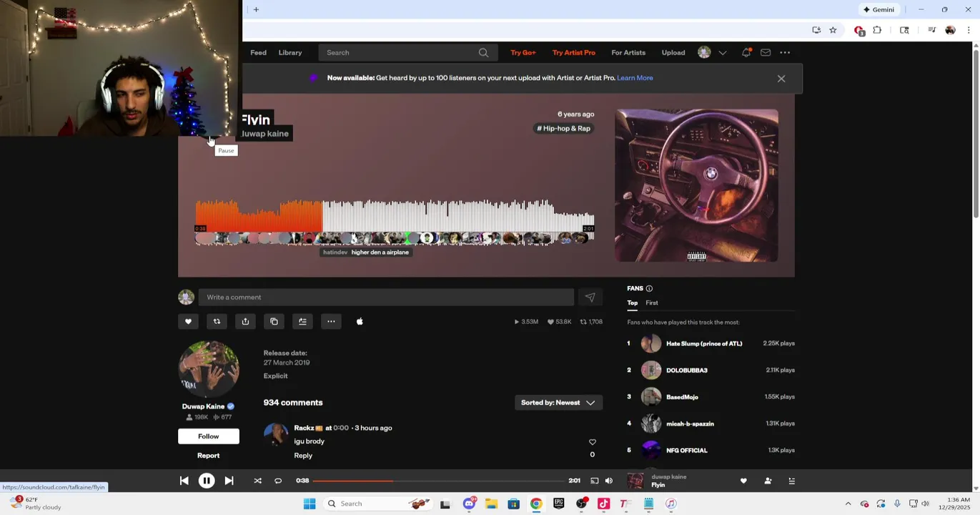Open NFG OFFICIAL fan profile

[x=687, y=451]
